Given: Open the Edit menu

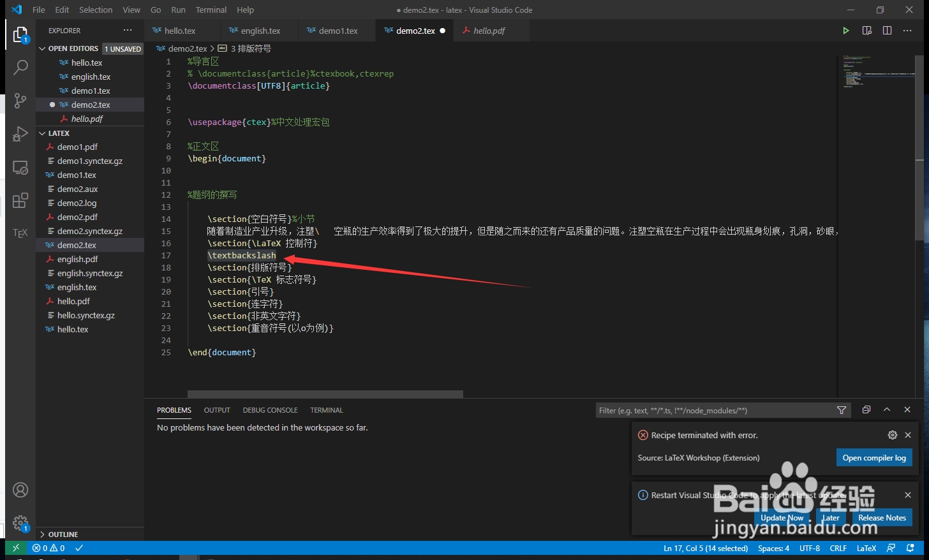Looking at the screenshot, I should coord(62,10).
